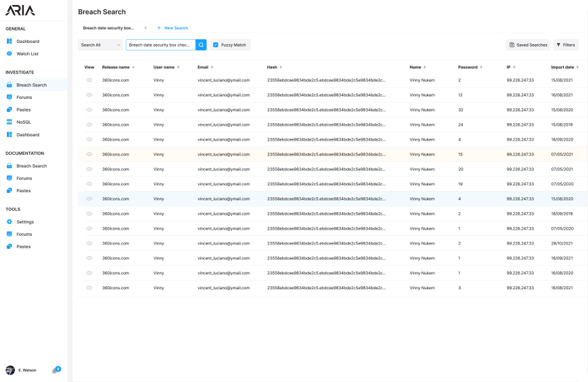Open Forums icon under Documentation
588x382 pixels.
[9, 178]
